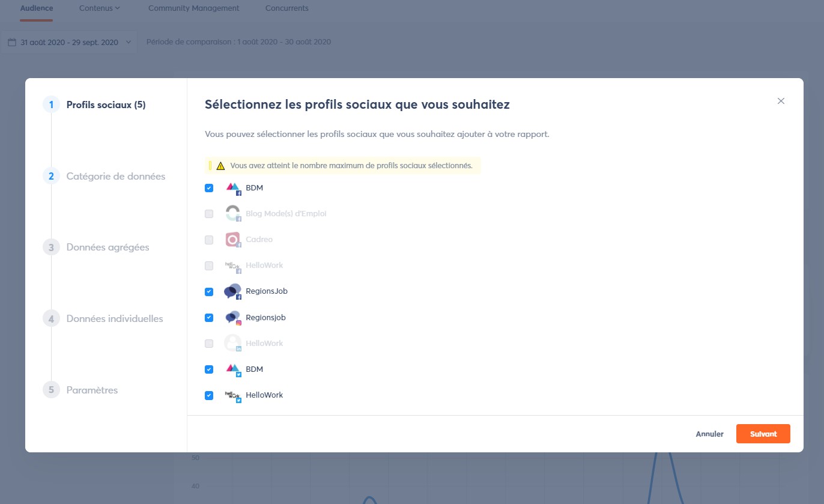Uncheck the BDM Facebook profile
The height and width of the screenshot is (504, 824).
[209, 187]
